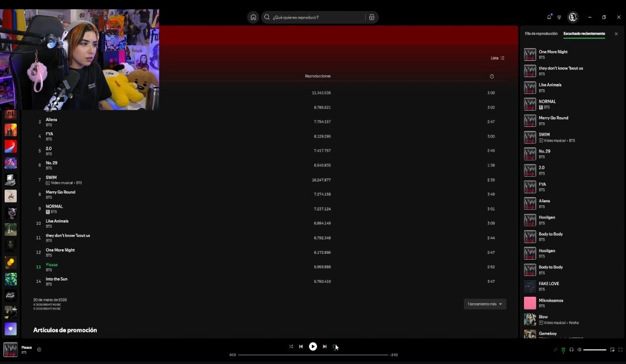Expand the 1 lanzamiento más dropdown

tap(485, 304)
